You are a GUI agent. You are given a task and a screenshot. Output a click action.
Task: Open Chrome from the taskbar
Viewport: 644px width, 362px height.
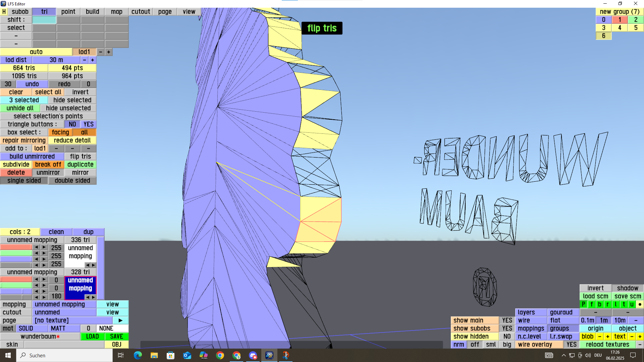click(220, 355)
